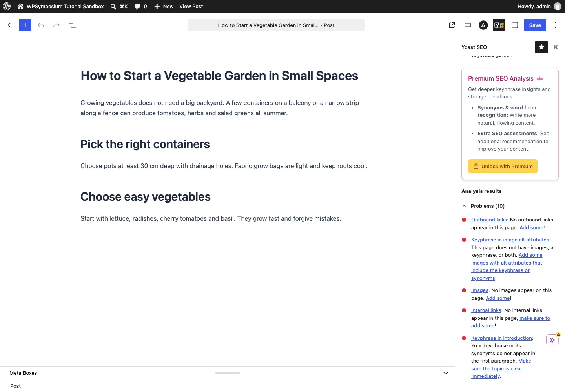The image size is (565, 392).
Task: Open the Document Overview list view
Action: point(72,25)
